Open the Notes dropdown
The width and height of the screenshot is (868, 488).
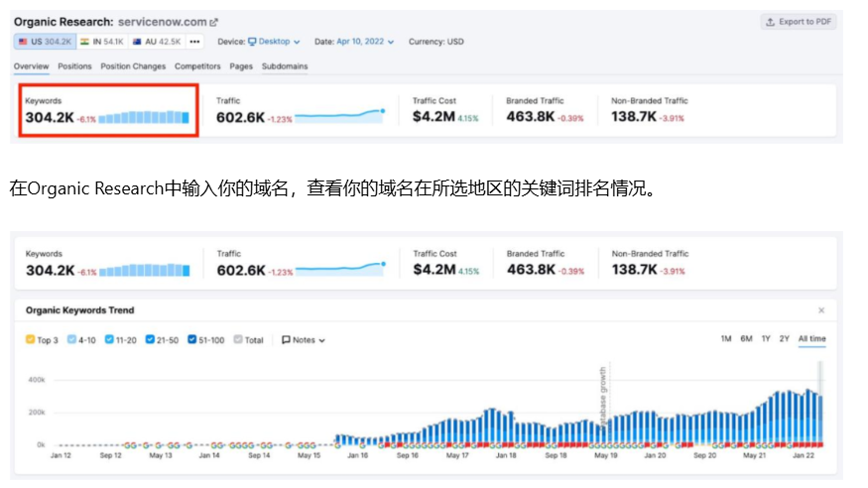[x=304, y=340]
